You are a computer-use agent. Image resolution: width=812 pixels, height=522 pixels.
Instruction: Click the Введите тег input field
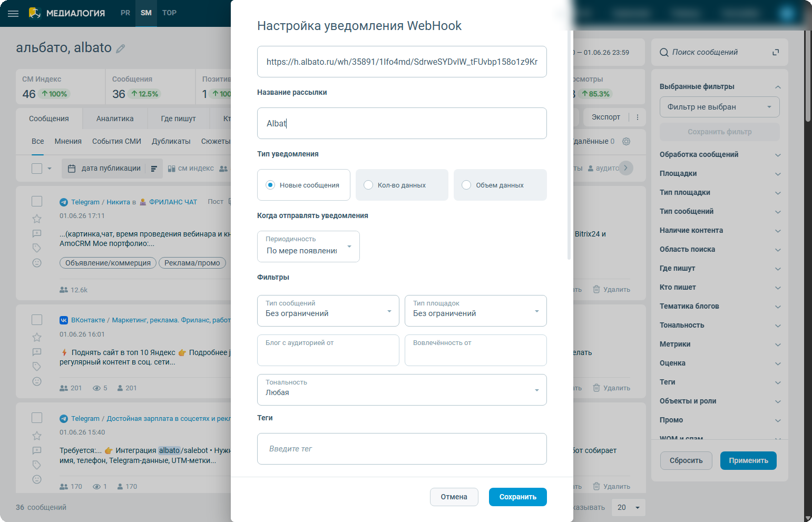point(402,449)
